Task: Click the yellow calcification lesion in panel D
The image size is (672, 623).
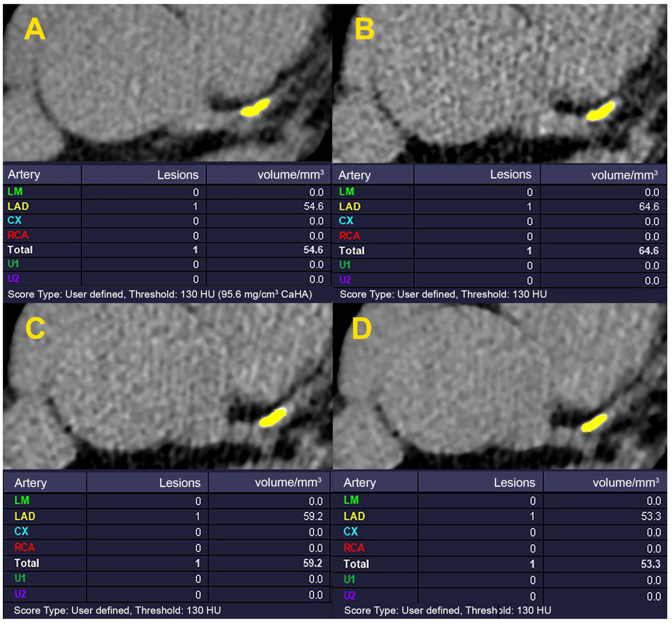Action: (594, 423)
